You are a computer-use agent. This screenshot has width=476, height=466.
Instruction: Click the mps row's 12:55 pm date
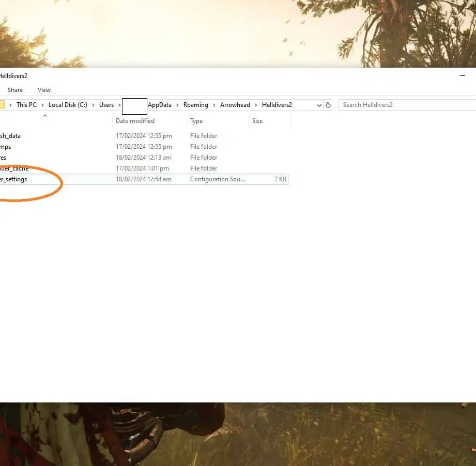pyautogui.click(x=144, y=147)
